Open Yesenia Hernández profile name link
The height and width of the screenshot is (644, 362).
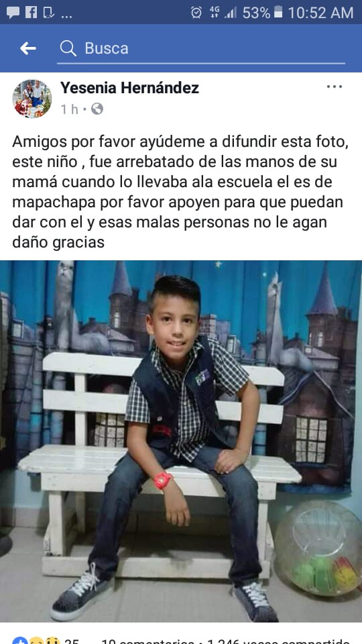[129, 87]
